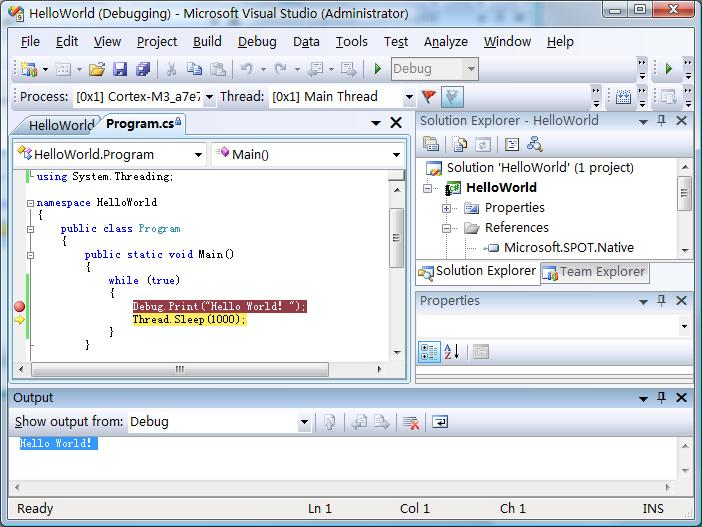Click the green Start Debugging arrow
Image resolution: width=702 pixels, height=527 pixels.
coord(378,69)
